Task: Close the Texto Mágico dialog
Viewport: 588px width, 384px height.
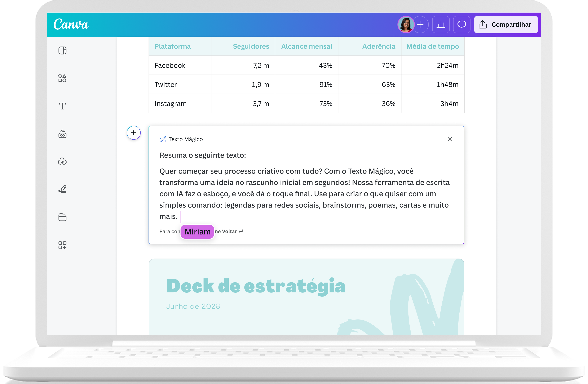Action: [450, 139]
